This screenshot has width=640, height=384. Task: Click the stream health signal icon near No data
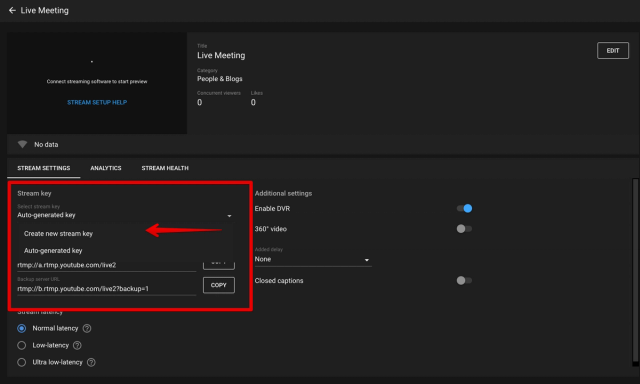pos(22,144)
